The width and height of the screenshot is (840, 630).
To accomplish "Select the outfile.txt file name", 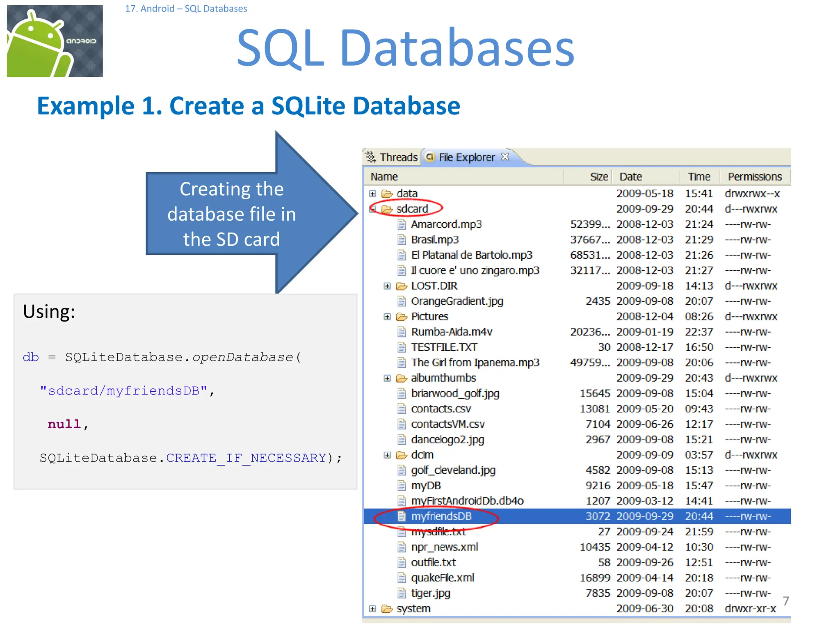I will pos(434,562).
